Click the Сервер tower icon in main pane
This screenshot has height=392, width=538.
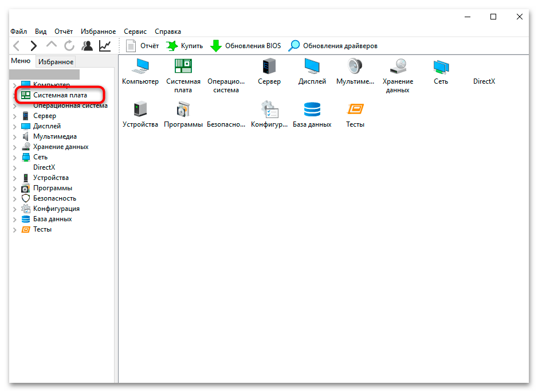pyautogui.click(x=269, y=66)
